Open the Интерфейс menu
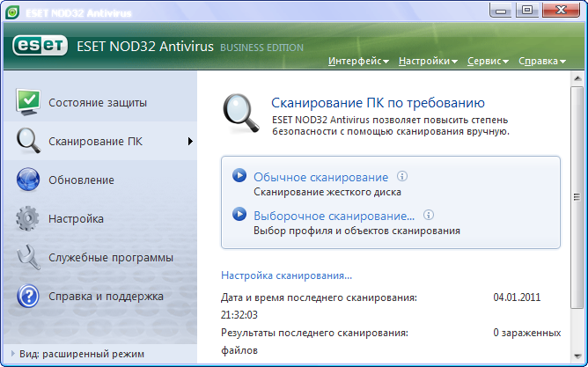Image resolution: width=588 pixels, height=367 pixels. 358,61
